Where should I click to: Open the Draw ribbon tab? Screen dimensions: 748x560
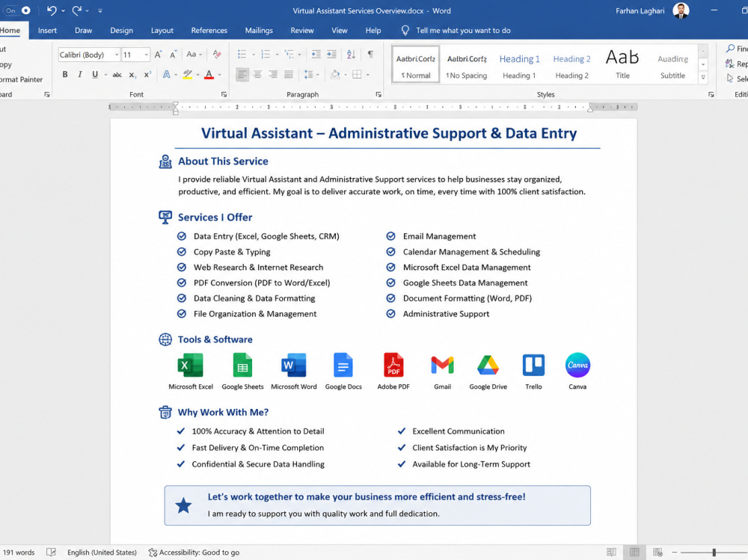point(84,31)
